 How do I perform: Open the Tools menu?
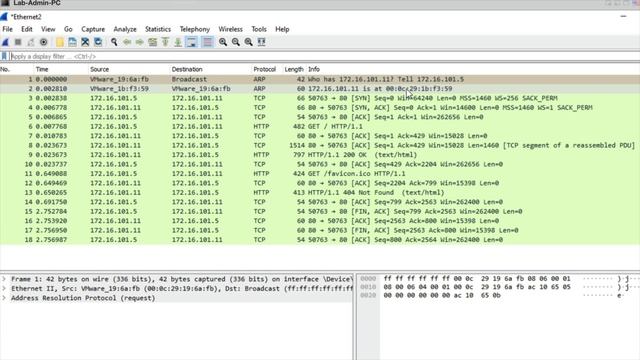click(259, 29)
